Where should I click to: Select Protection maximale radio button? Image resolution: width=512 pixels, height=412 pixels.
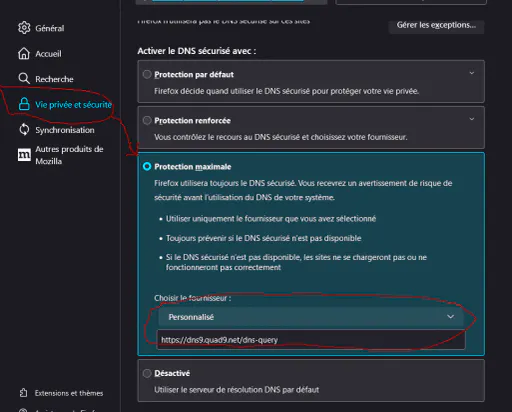click(x=147, y=166)
